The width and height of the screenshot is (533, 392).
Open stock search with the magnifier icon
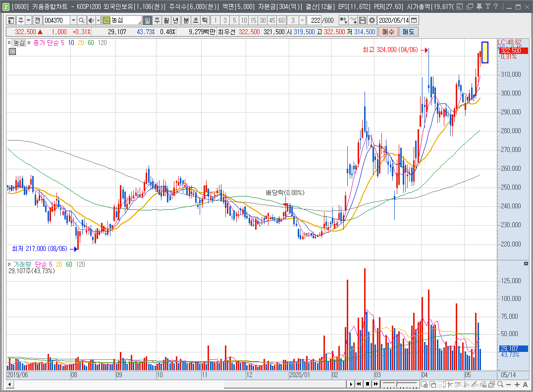[x=82, y=20]
